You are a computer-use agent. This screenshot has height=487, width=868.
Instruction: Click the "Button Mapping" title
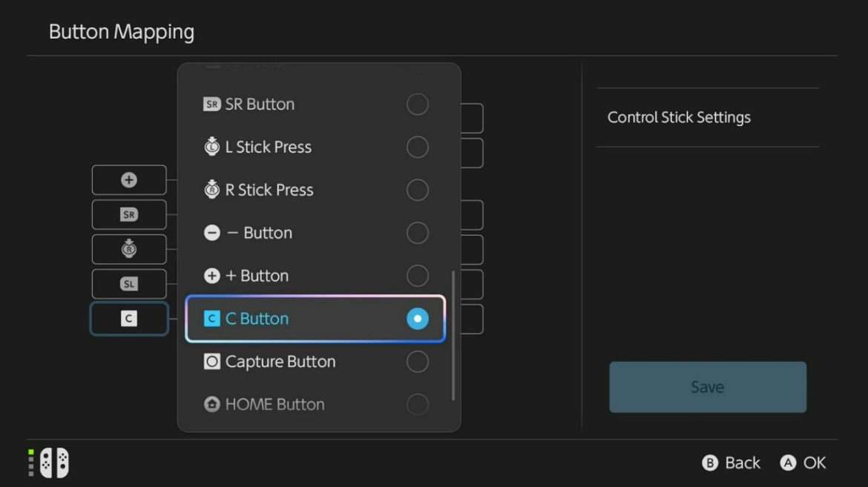[x=121, y=32]
